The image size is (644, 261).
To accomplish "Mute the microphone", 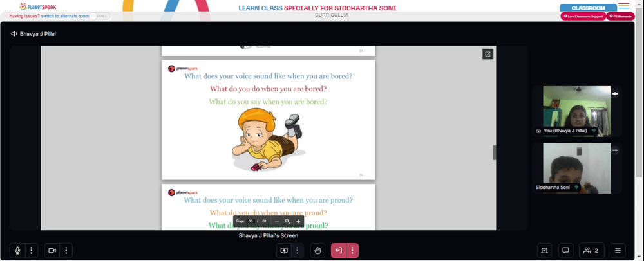I will click(17, 250).
